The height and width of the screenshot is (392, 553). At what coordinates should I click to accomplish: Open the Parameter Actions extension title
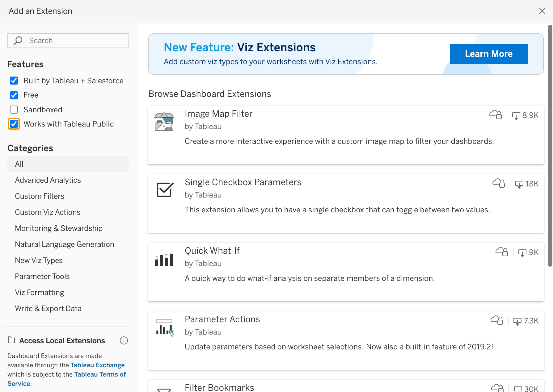222,319
